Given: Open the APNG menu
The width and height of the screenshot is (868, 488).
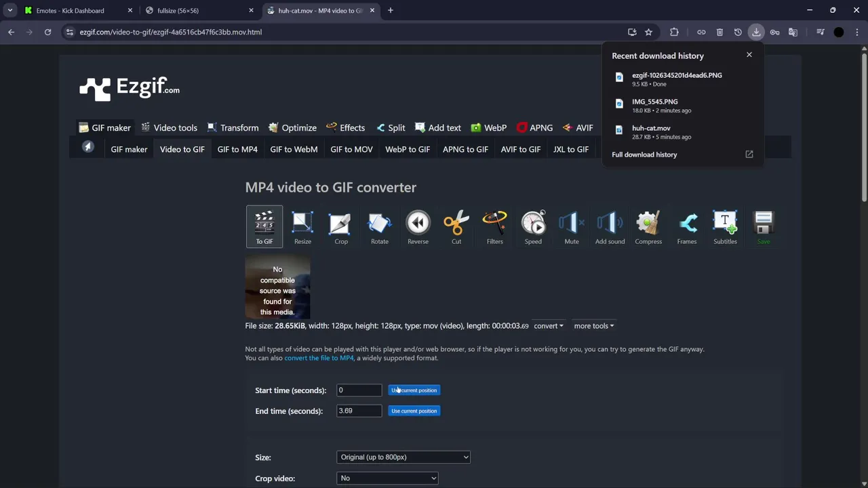Looking at the screenshot, I should [x=534, y=127].
